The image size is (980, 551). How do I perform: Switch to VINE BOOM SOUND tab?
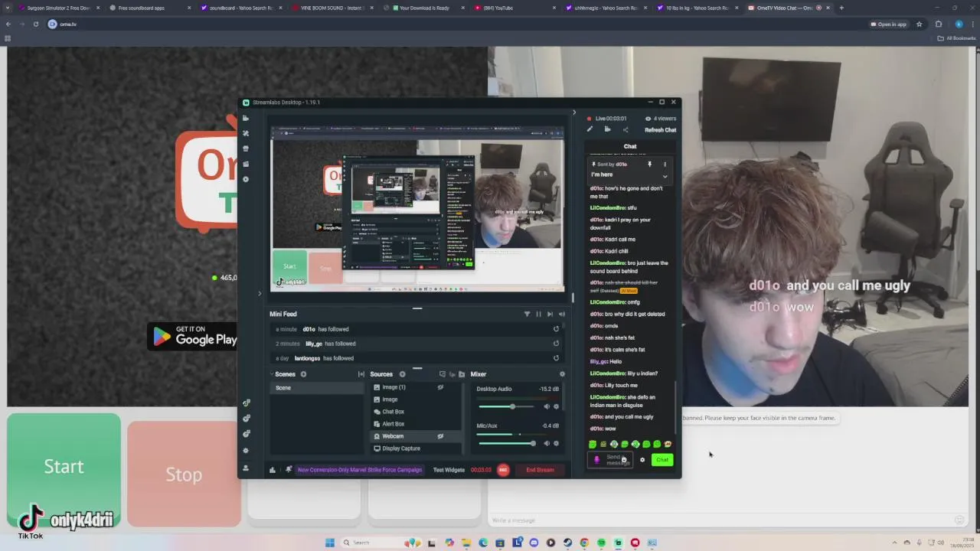coord(331,8)
